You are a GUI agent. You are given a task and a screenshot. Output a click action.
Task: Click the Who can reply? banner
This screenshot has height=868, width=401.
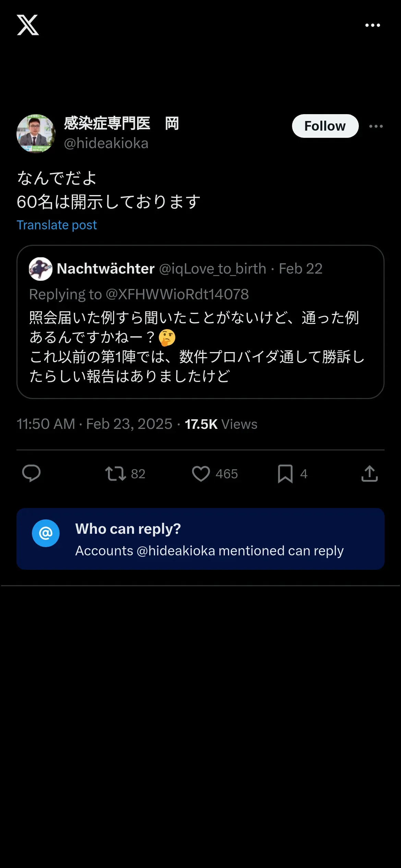click(x=209, y=539)
